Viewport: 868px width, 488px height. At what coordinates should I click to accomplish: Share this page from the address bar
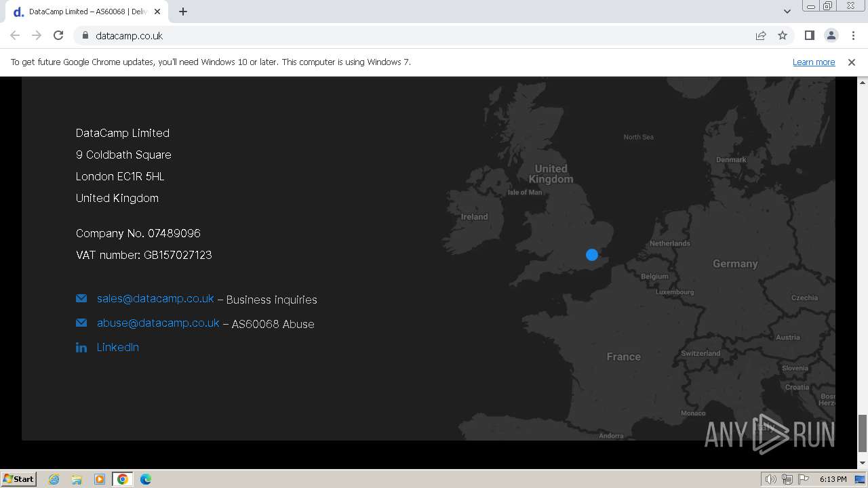tap(761, 35)
